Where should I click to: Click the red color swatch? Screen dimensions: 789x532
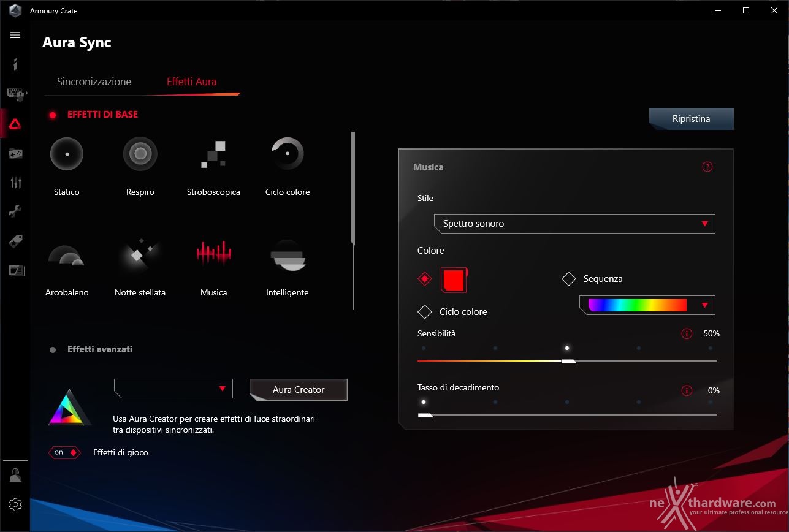(x=454, y=279)
